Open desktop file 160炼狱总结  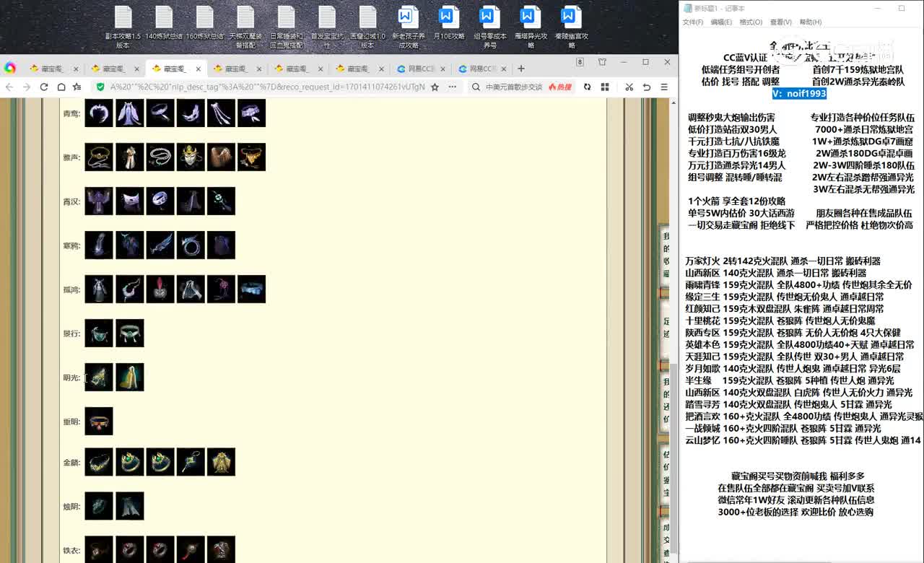[204, 23]
